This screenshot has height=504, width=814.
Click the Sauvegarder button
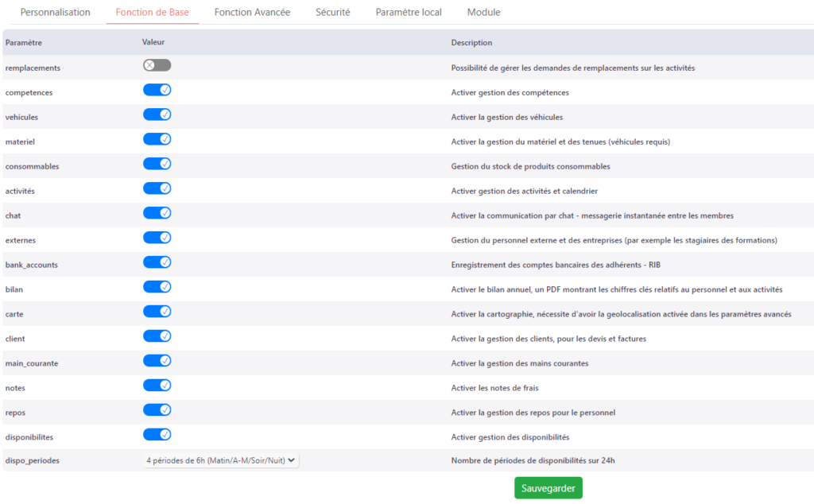[548, 488]
